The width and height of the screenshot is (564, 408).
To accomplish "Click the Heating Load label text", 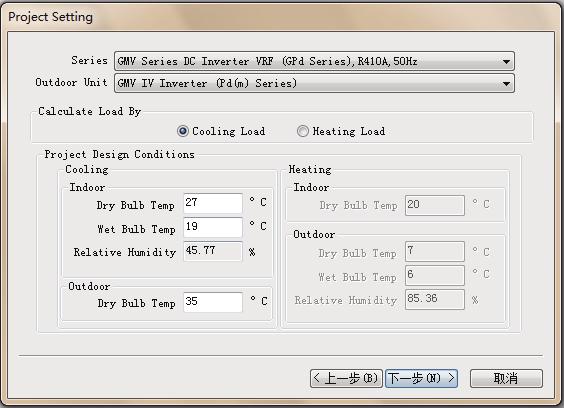I will pos(349,131).
